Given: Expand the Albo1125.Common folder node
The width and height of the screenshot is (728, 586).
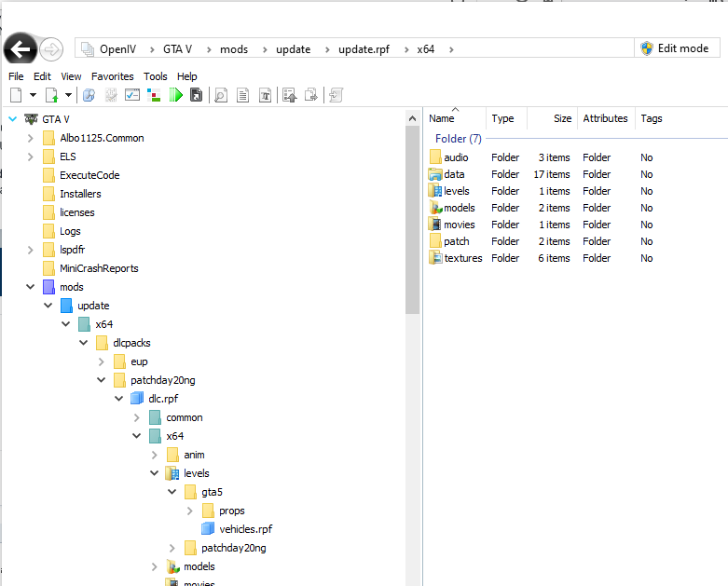Looking at the screenshot, I should tap(31, 138).
